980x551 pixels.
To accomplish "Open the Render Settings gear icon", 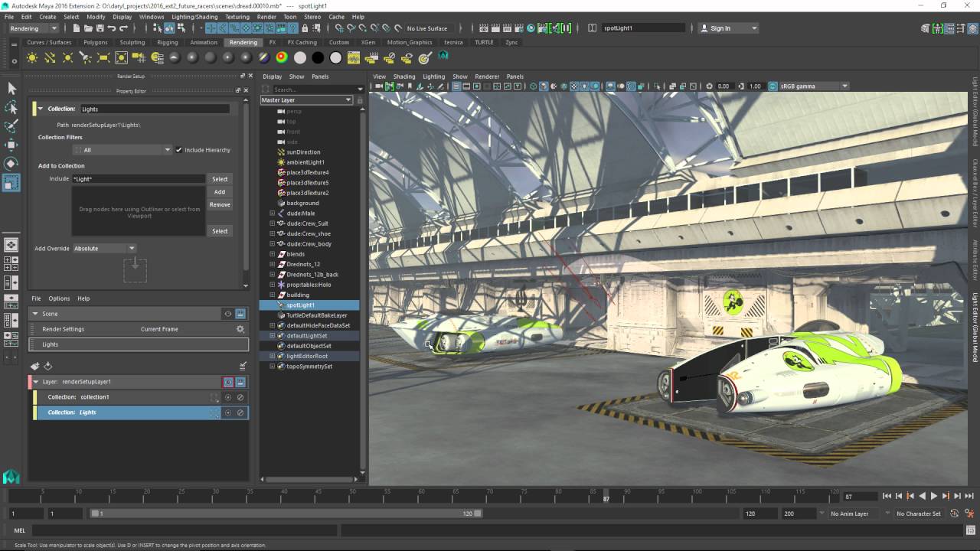I will 240,329.
